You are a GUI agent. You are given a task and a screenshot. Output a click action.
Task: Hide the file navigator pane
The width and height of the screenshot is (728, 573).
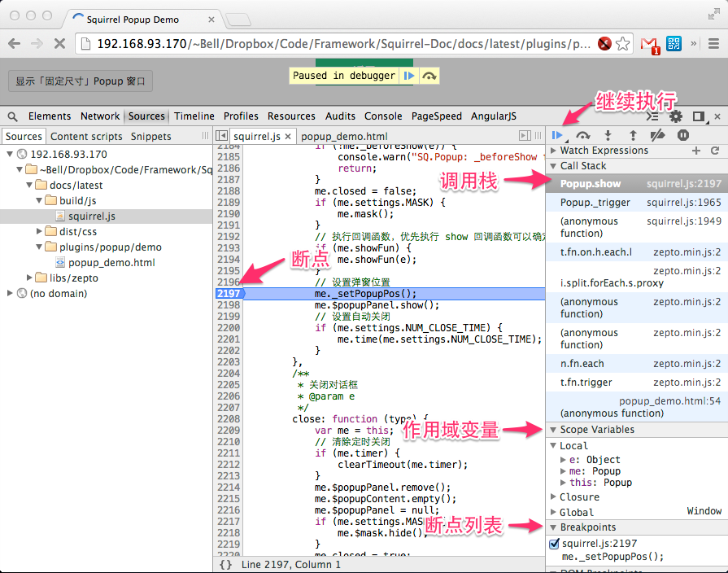click(x=222, y=136)
